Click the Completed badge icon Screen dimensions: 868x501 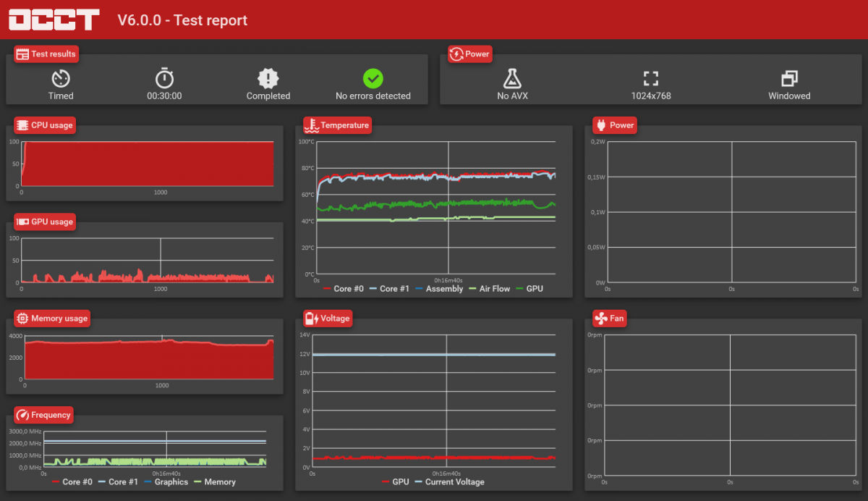[268, 78]
